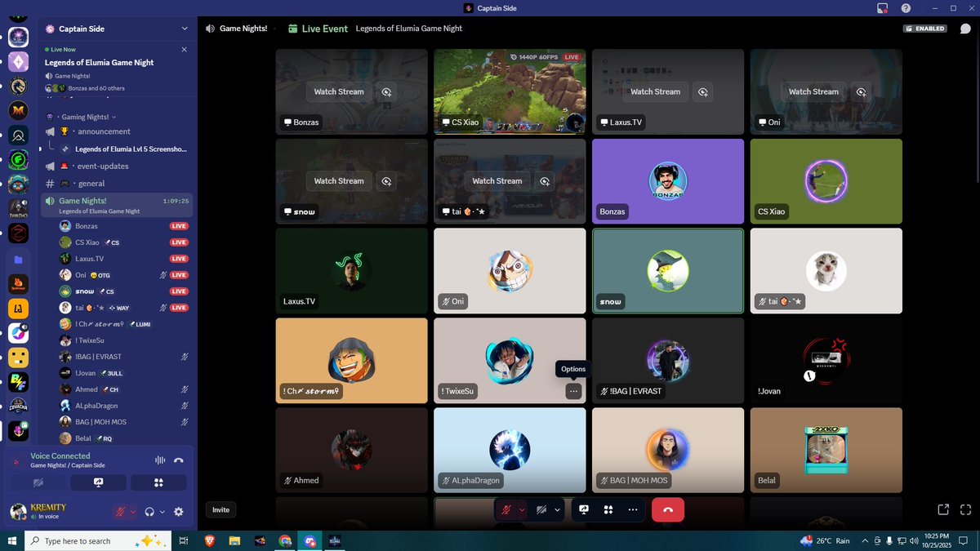The image size is (980, 551).
Task: Open Windows Task View on the taskbar
Action: click(184, 540)
